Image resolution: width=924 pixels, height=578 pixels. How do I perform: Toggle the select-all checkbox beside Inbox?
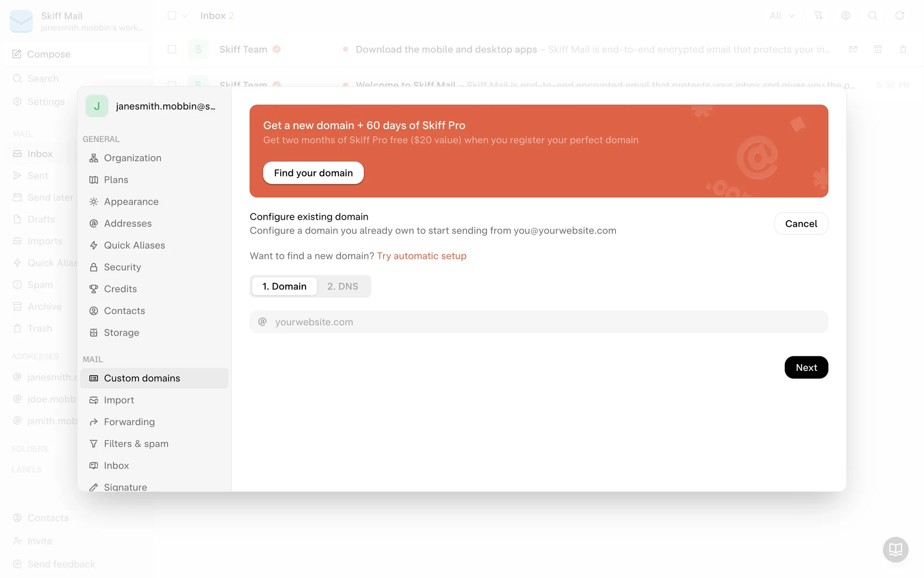[172, 15]
